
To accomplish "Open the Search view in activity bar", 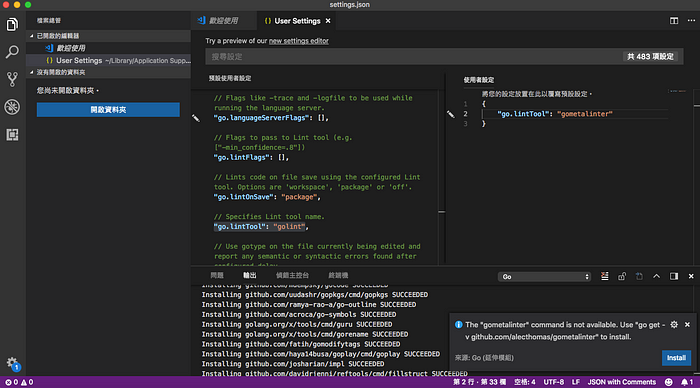I will click(x=12, y=52).
